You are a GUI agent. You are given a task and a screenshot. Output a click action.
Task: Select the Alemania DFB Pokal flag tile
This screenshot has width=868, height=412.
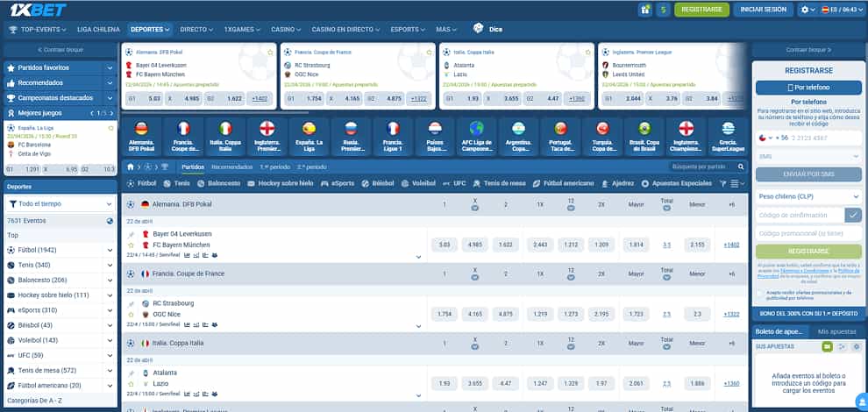pos(141,136)
